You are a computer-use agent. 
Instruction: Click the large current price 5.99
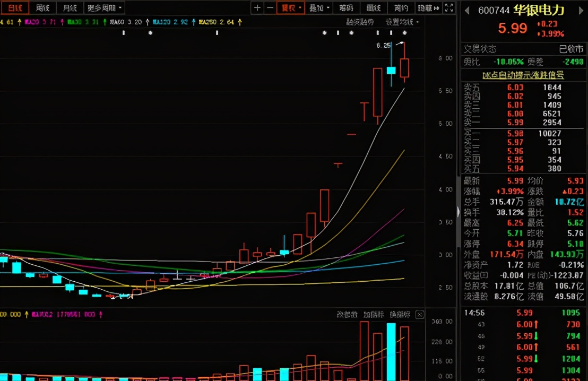pos(512,28)
